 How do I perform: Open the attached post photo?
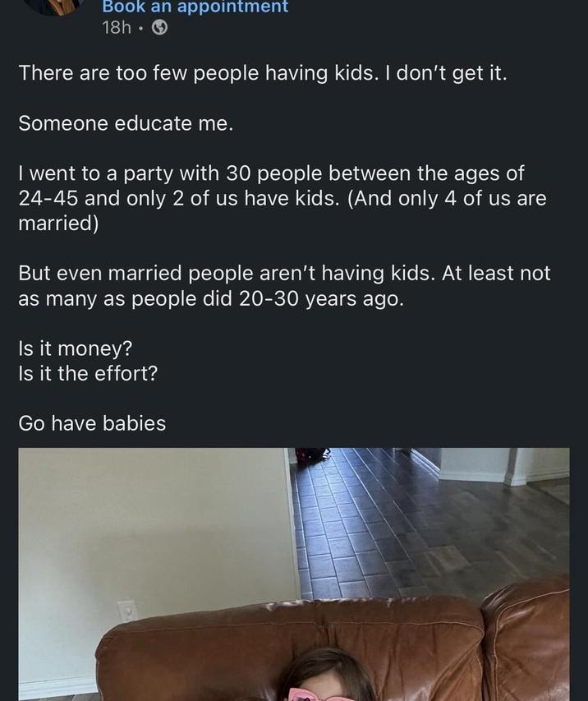tap(293, 574)
